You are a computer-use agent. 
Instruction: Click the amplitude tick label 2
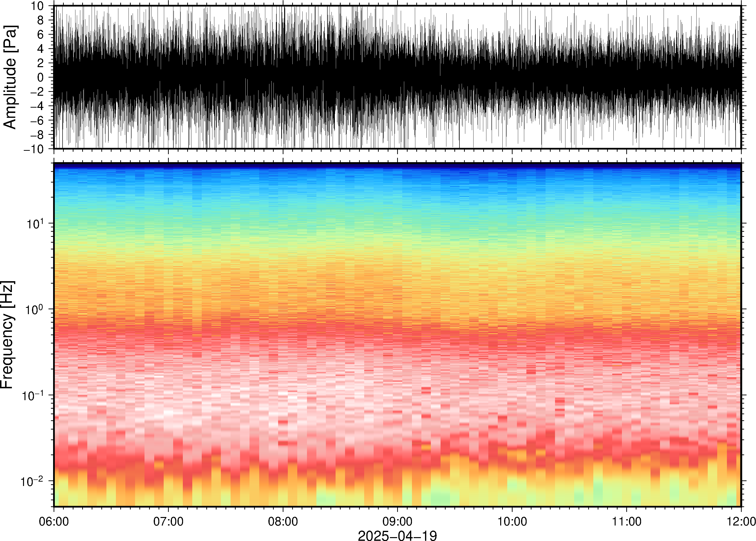click(41, 63)
